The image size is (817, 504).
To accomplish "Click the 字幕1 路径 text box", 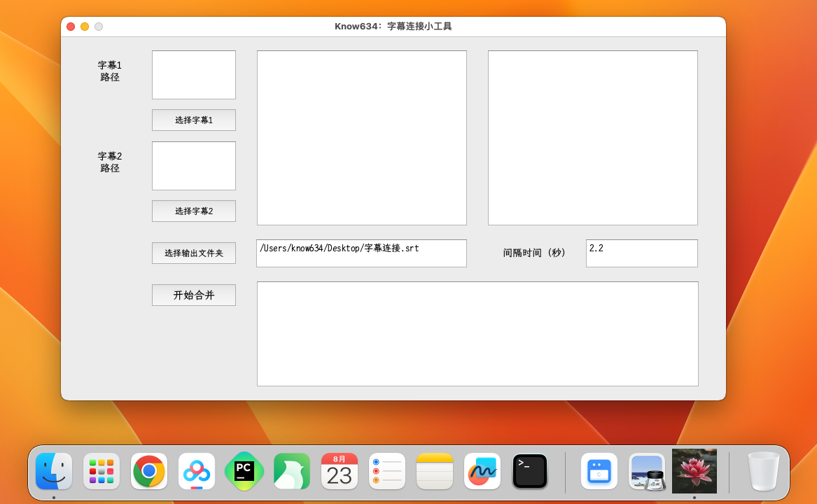I will (194, 75).
